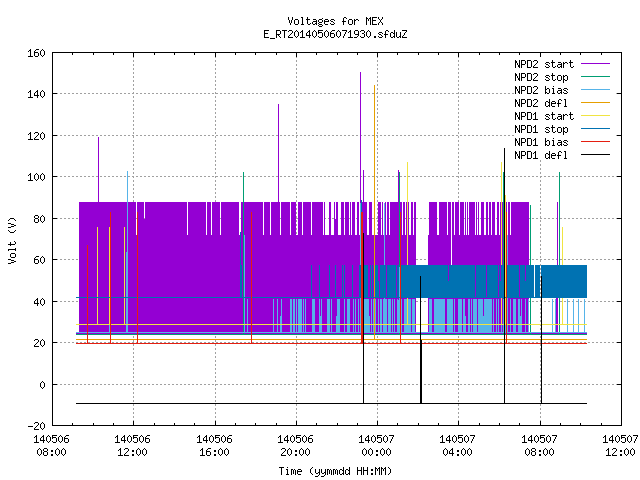Click the y-axis tick value 100
This screenshot has width=640, height=480.
36,177
